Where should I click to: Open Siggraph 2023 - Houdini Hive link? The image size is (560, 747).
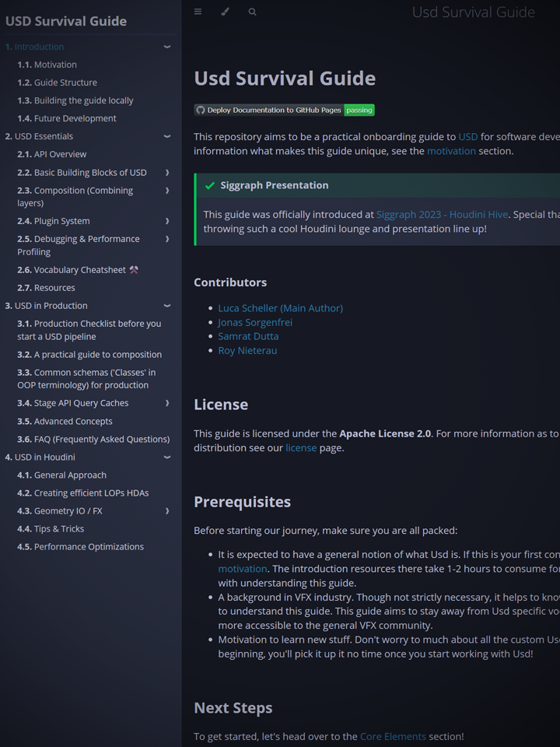(x=442, y=215)
